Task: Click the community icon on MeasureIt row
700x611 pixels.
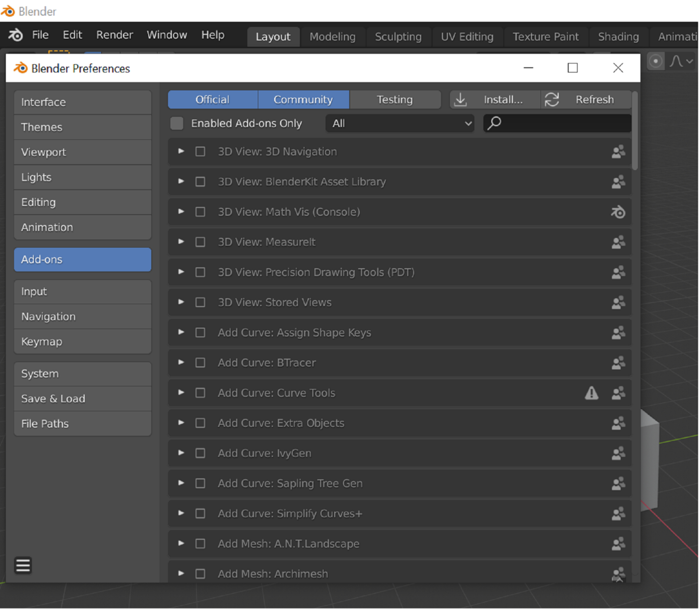Action: click(x=618, y=242)
